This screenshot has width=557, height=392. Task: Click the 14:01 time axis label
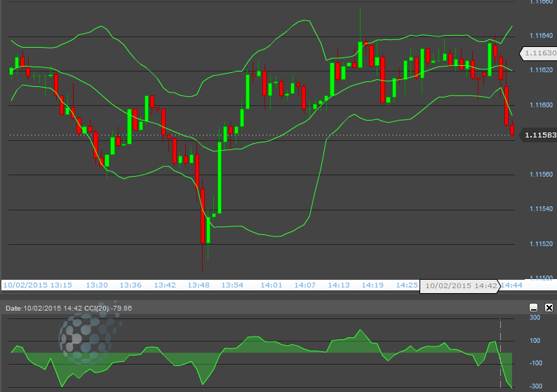click(271, 285)
